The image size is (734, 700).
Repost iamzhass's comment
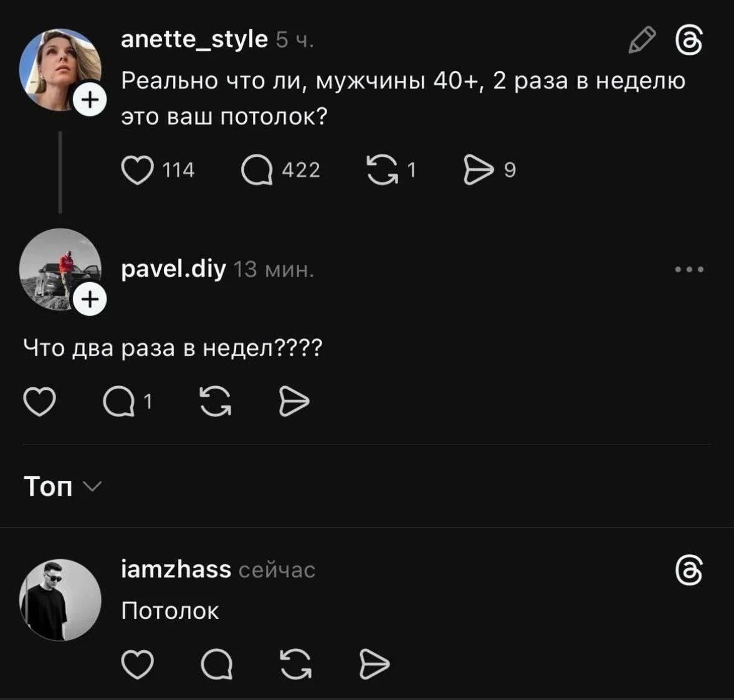point(295,665)
